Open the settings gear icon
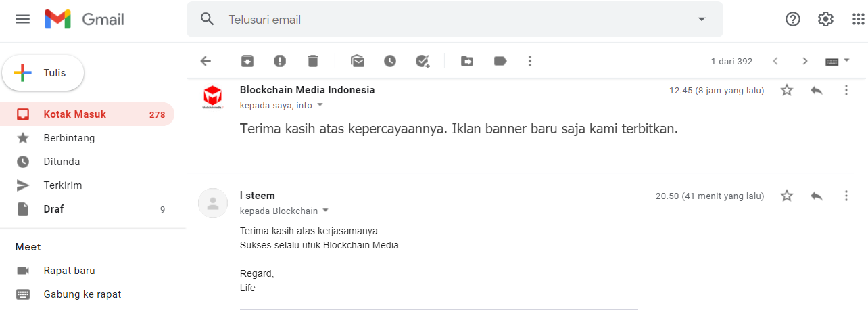The image size is (868, 310). click(x=825, y=19)
